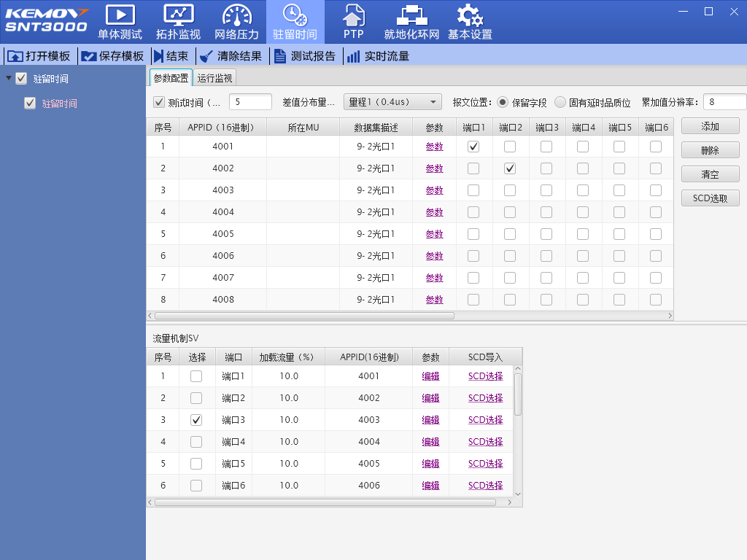Viewport: 747px width, 560px height.
Task: Open the 量程1 (0.4us) dropdown
Action: [392, 102]
